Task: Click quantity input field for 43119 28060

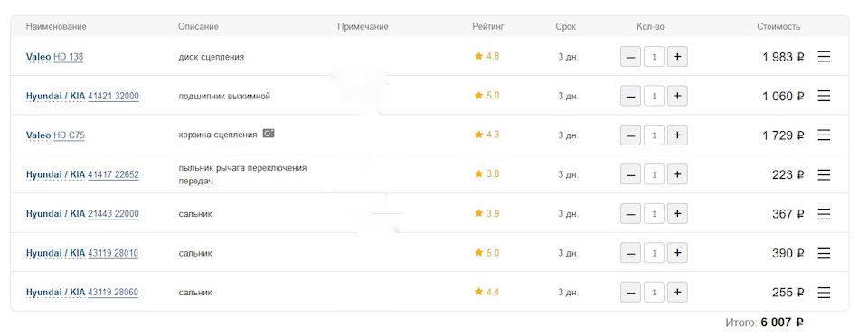Action: coord(654,293)
